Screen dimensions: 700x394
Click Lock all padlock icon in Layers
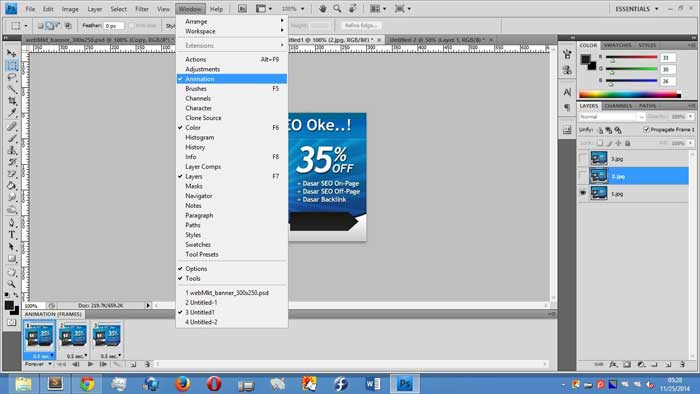[x=627, y=143]
